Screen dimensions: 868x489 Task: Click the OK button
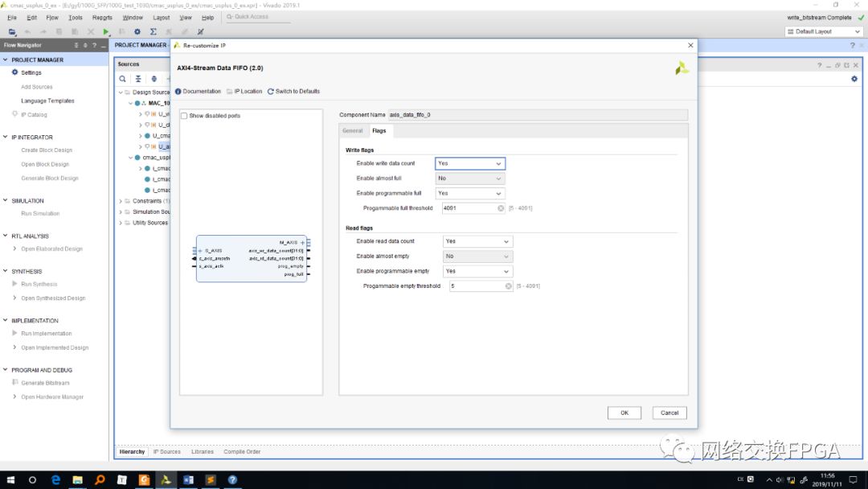pos(624,413)
